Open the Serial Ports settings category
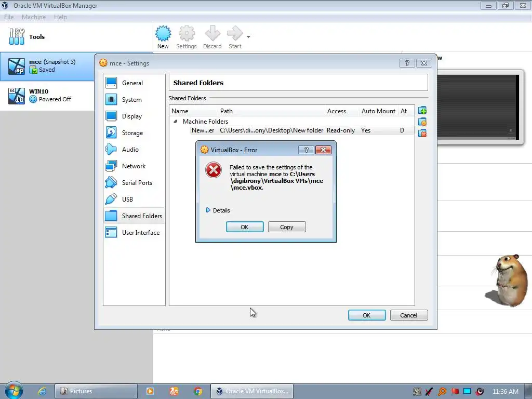 (134, 182)
